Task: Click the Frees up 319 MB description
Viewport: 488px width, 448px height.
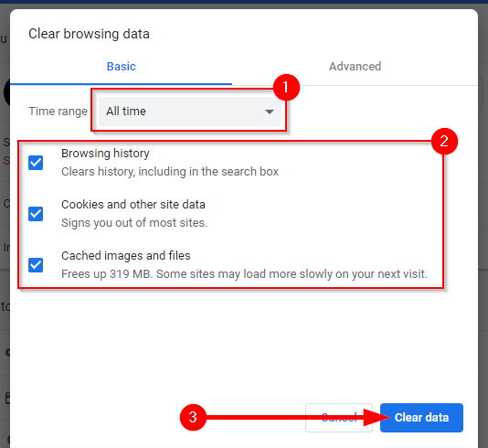Action: click(x=244, y=274)
